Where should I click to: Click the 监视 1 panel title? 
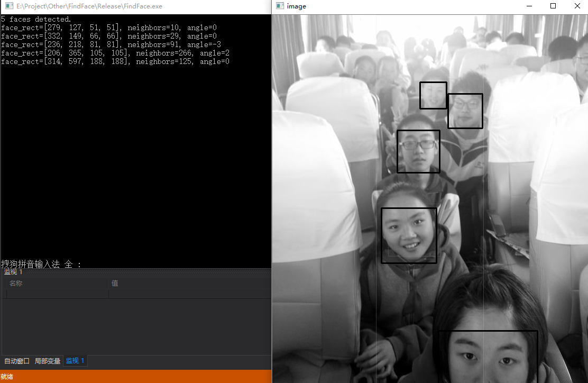coord(13,271)
